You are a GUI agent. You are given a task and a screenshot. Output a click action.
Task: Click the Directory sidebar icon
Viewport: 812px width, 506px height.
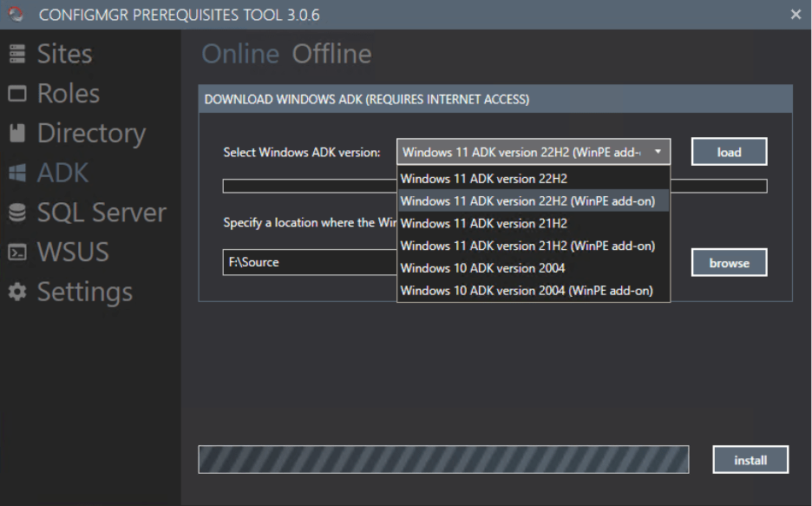pyautogui.click(x=16, y=133)
